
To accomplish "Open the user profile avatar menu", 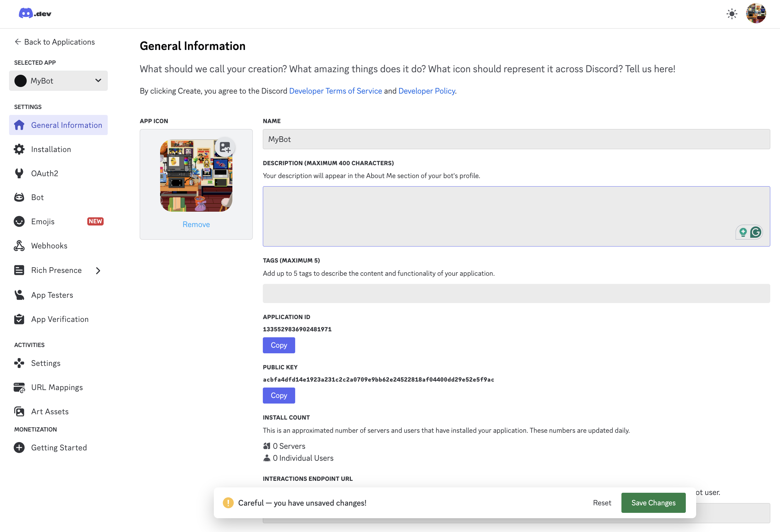I will [756, 14].
